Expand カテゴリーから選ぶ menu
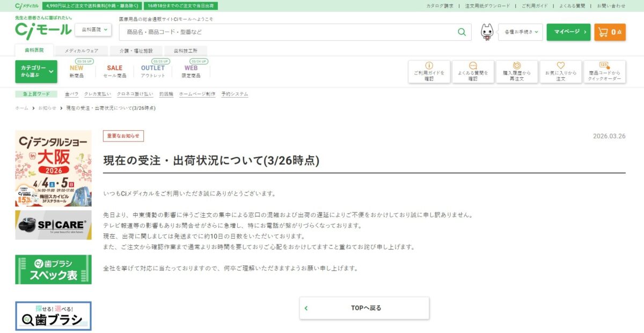The height and width of the screenshot is (333, 644). (36, 71)
